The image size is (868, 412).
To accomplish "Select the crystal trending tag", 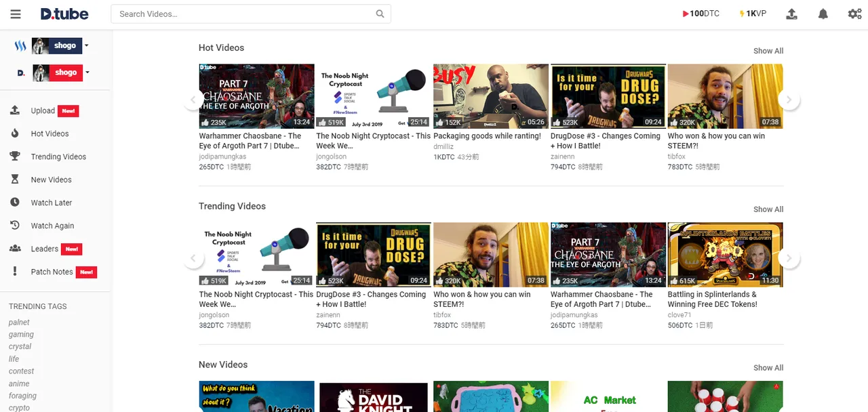I will pos(20,347).
